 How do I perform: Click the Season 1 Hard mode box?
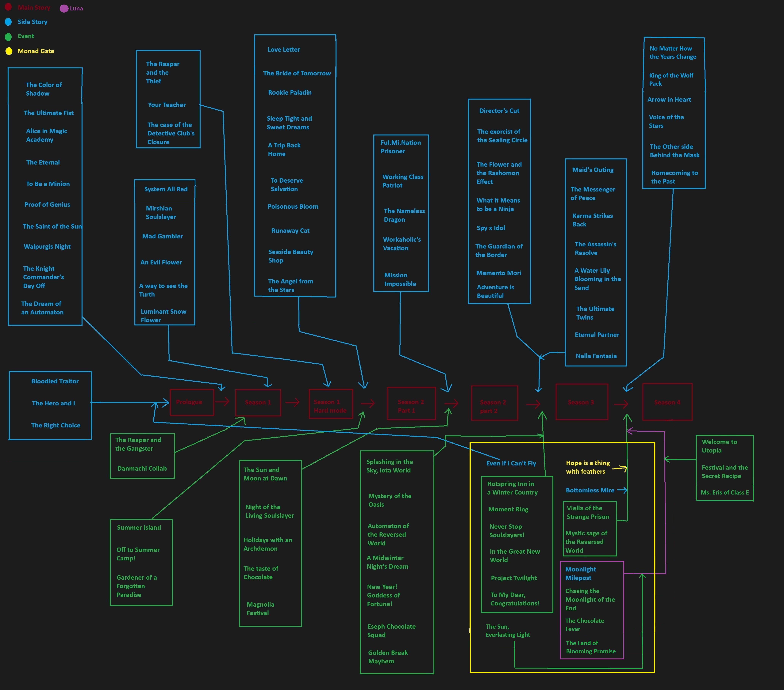(330, 404)
